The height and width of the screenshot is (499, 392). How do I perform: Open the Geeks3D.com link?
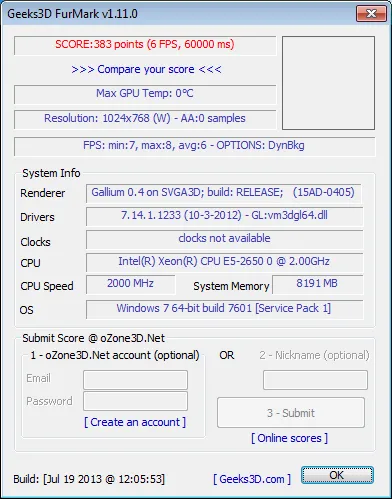[252, 479]
